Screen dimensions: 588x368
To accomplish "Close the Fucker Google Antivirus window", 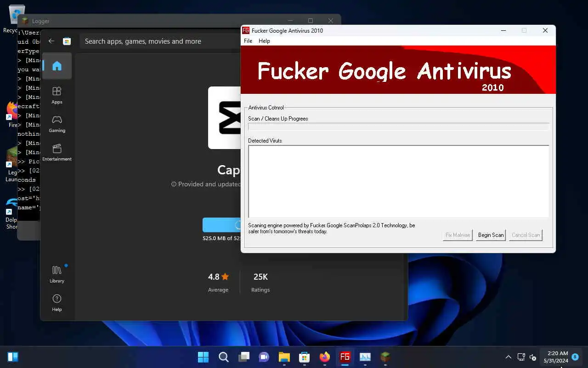I will [545, 30].
